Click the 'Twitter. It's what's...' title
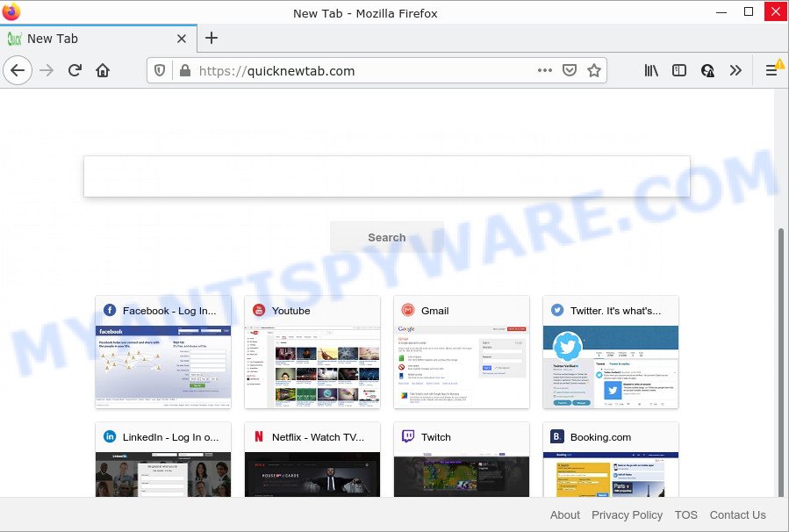 click(615, 311)
